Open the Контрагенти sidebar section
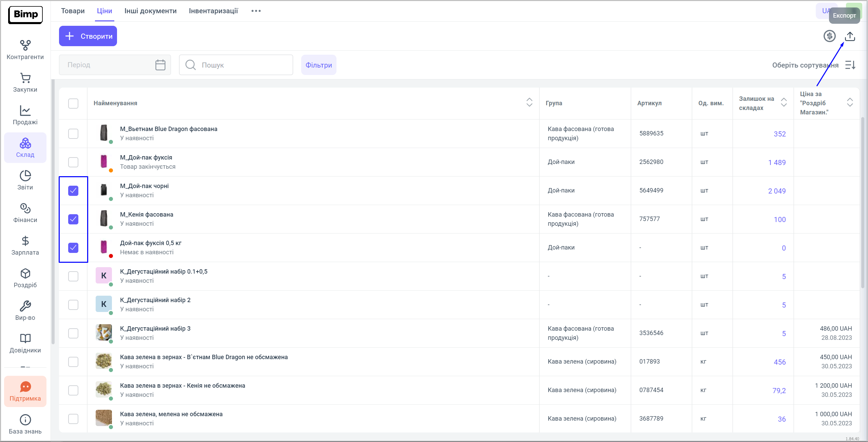The width and height of the screenshot is (868, 442). pos(25,50)
